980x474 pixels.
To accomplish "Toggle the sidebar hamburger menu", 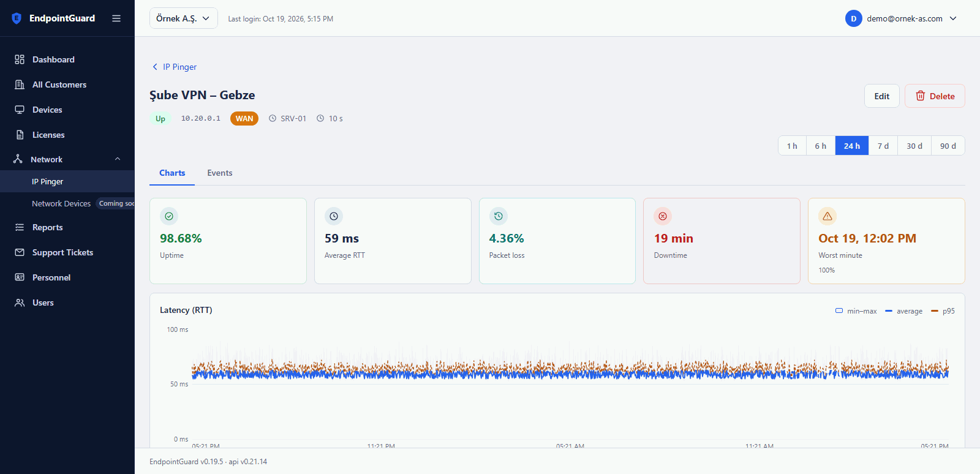I will 116,18.
